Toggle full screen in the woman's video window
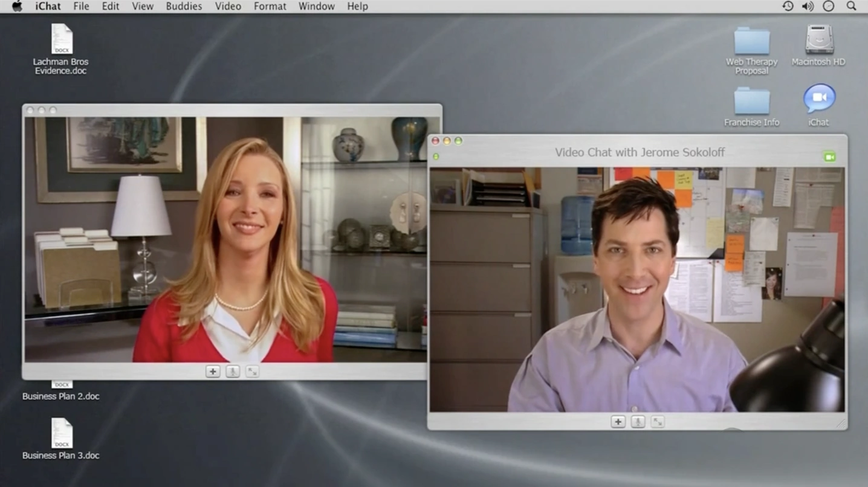Screen dimensions: 868x487 coord(253,372)
